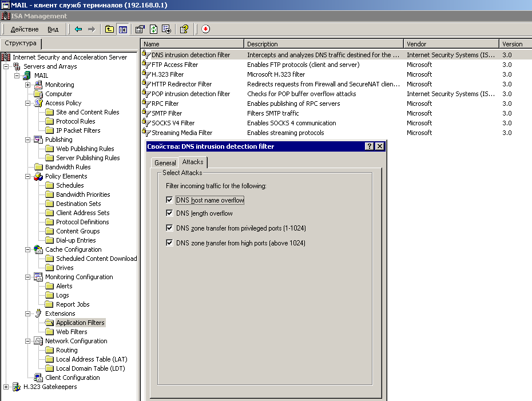The image size is (532, 401).
Task: Click the red arrow Disable filter icon
Action: coord(205,29)
